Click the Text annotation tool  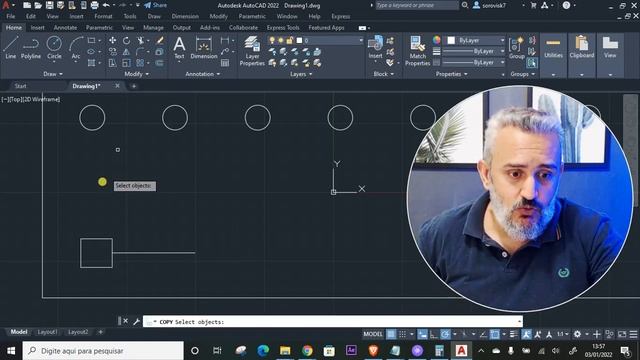pos(179,48)
